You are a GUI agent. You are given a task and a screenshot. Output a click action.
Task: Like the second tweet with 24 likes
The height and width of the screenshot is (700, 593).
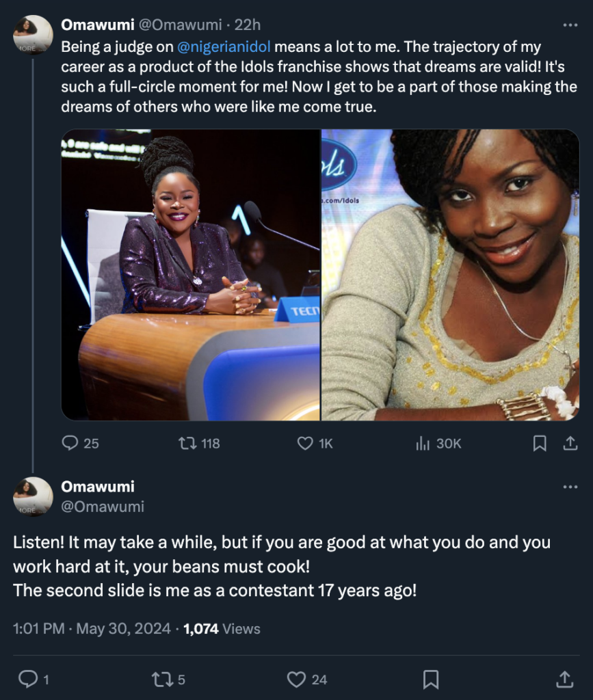296,679
